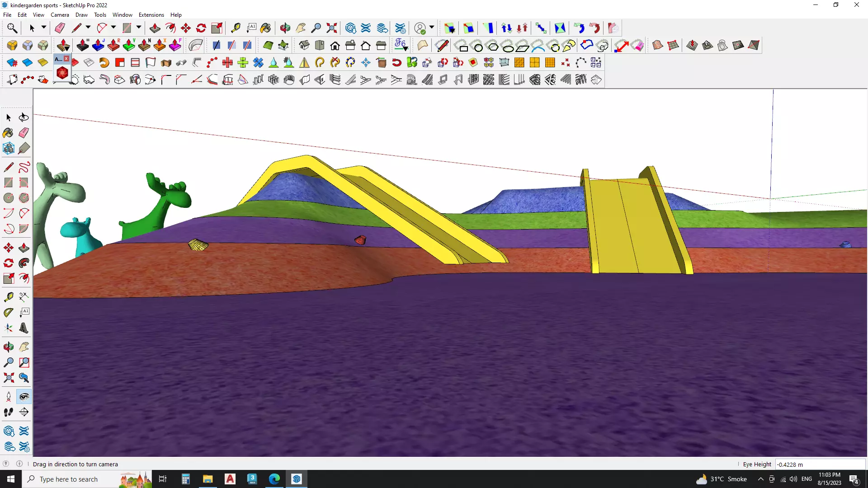The height and width of the screenshot is (488, 868).
Task: Open the Extensions menu
Action: [151, 15]
